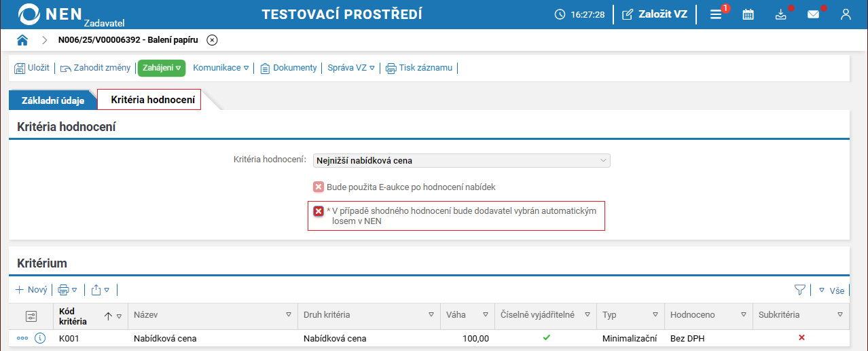Open the user profile icon

pyautogui.click(x=846, y=14)
